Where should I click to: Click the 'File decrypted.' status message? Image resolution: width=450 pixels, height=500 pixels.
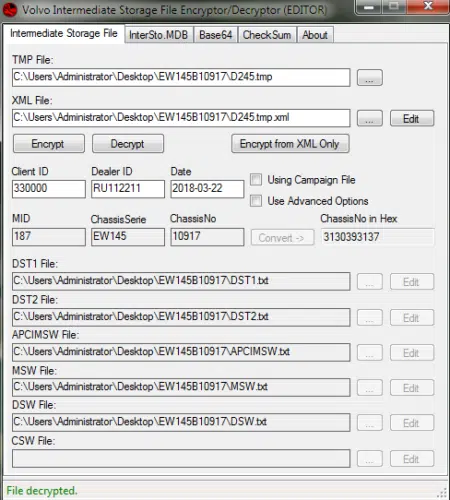(x=42, y=491)
